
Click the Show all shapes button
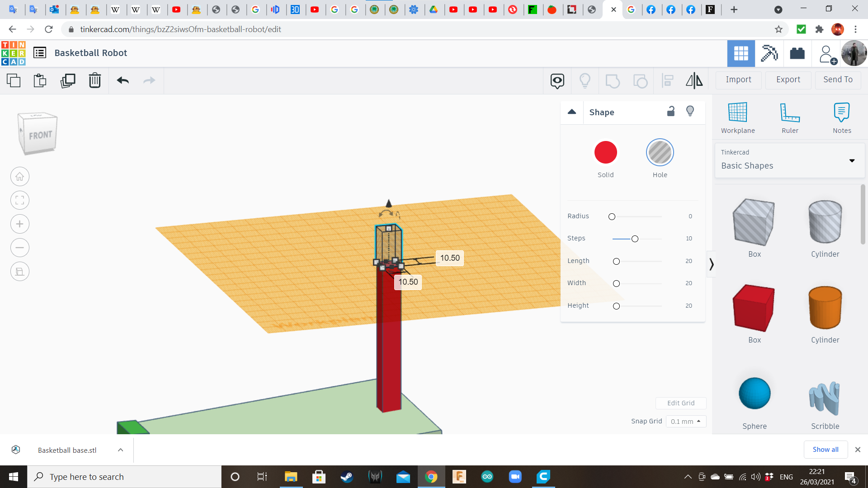(826, 449)
